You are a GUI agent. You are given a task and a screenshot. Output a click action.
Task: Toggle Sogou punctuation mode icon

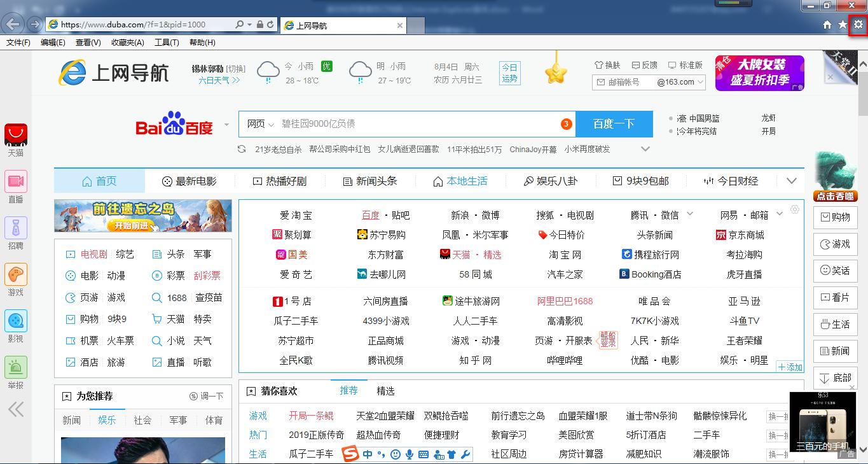tap(382, 454)
